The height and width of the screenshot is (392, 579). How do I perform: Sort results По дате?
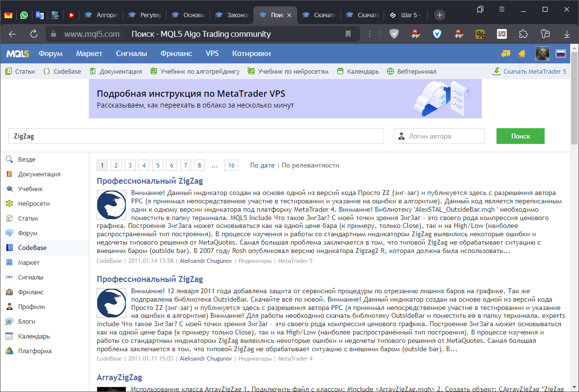pyautogui.click(x=262, y=165)
